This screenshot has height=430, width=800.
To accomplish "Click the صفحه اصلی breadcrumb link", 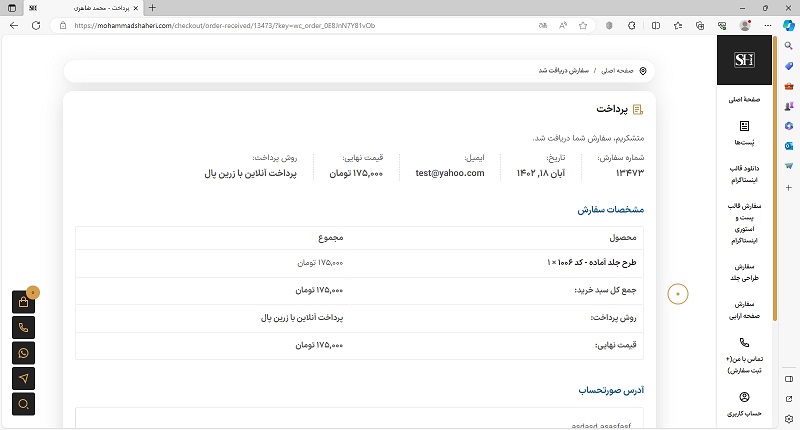I will [617, 71].
